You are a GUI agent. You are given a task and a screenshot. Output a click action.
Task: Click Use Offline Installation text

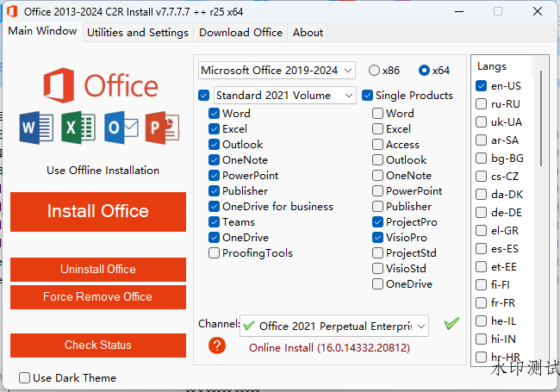103,171
